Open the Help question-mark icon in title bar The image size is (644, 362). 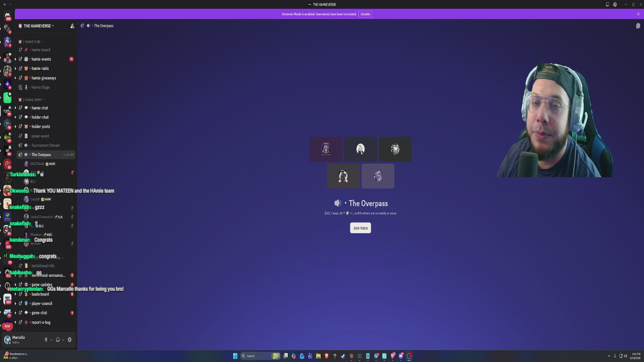615,4
